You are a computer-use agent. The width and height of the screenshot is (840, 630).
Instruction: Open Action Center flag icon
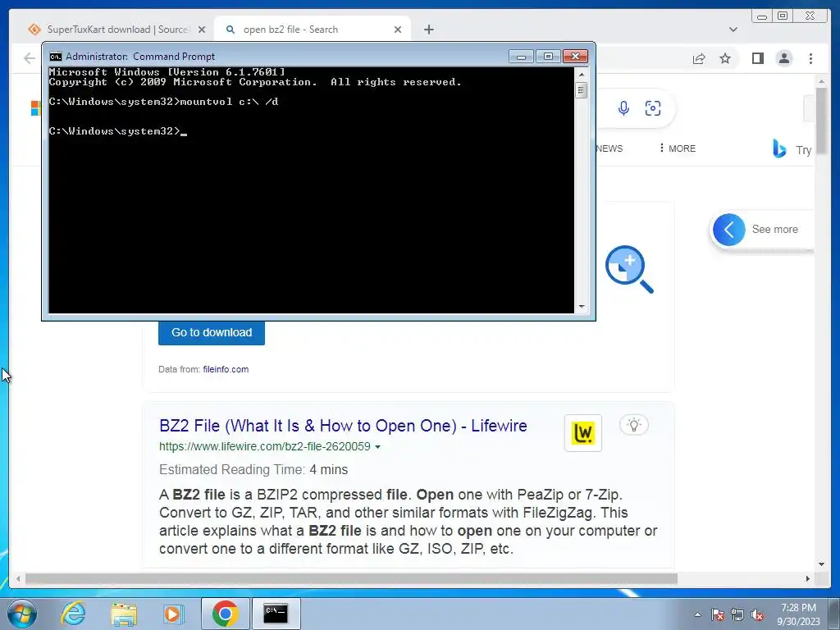[718, 614]
